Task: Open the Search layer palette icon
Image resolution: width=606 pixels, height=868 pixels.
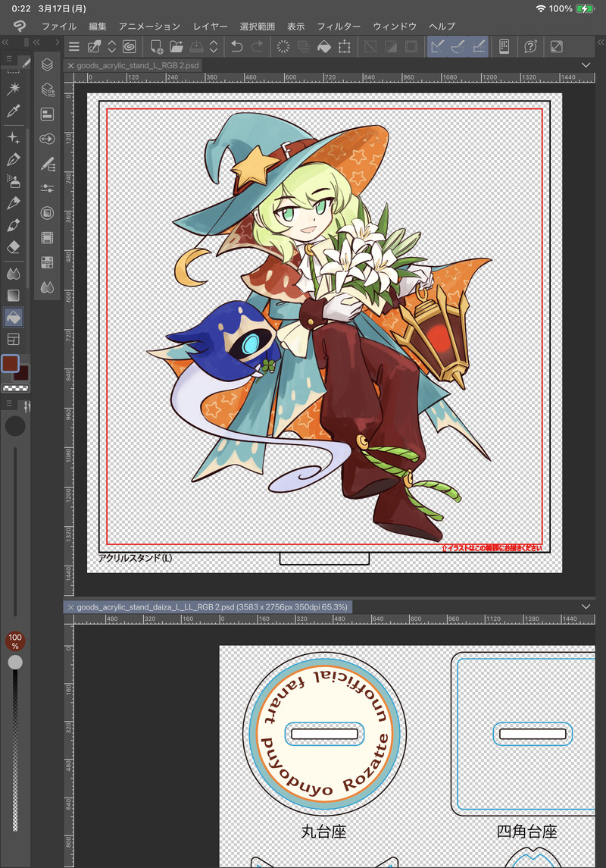Action: point(47,89)
